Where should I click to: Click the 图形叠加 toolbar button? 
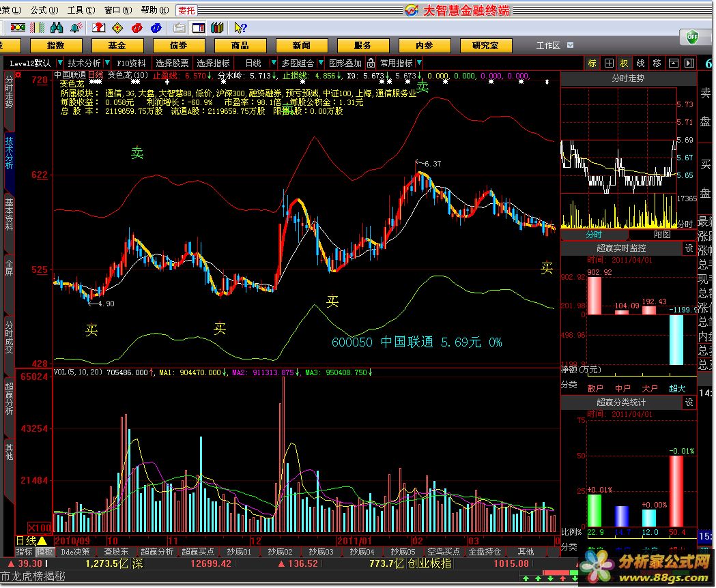pos(345,63)
